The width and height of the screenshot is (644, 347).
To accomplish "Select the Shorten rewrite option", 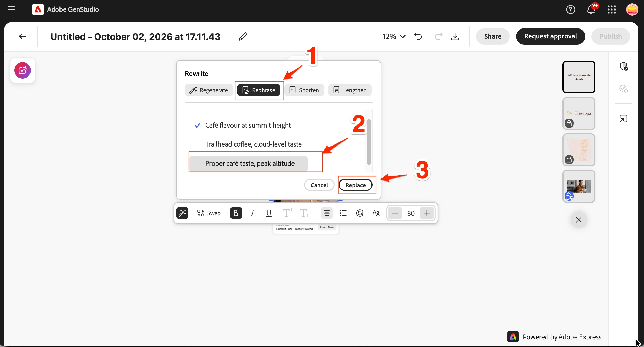I will point(304,90).
